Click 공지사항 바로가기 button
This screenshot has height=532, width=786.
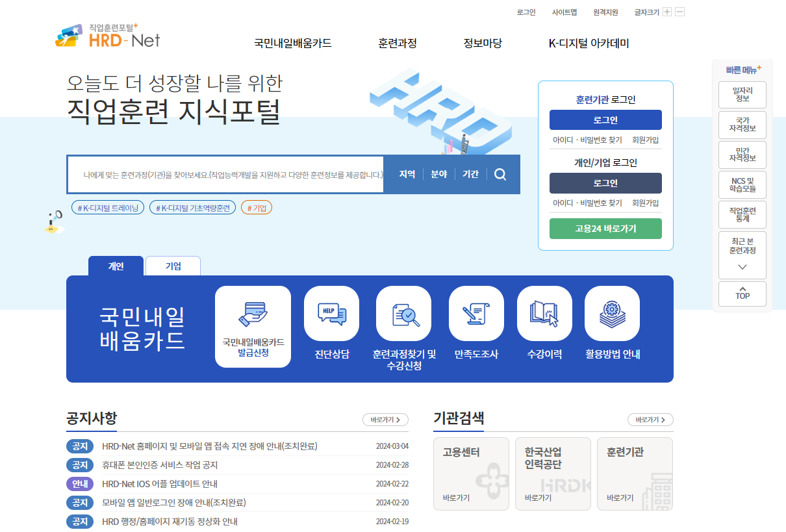pos(385,420)
